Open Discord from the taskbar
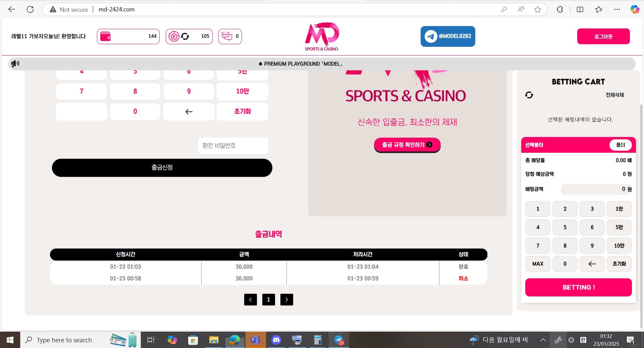This screenshot has width=644, height=348. pyautogui.click(x=276, y=340)
